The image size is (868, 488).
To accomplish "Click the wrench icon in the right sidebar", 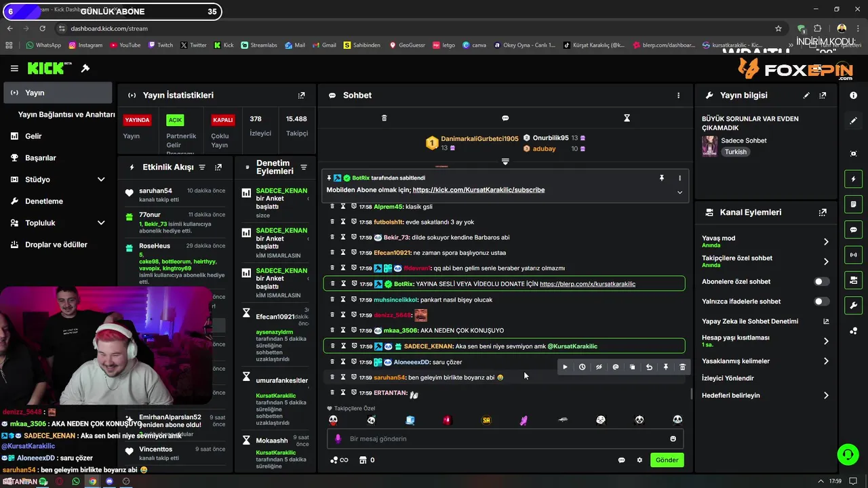I will pyautogui.click(x=853, y=306).
